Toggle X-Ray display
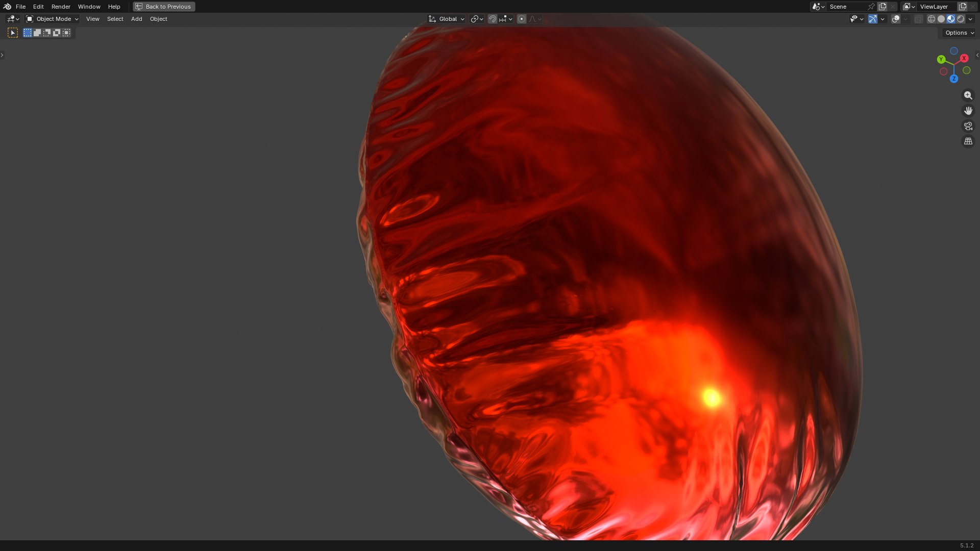Screen dimensions: 980x551 point(918,19)
